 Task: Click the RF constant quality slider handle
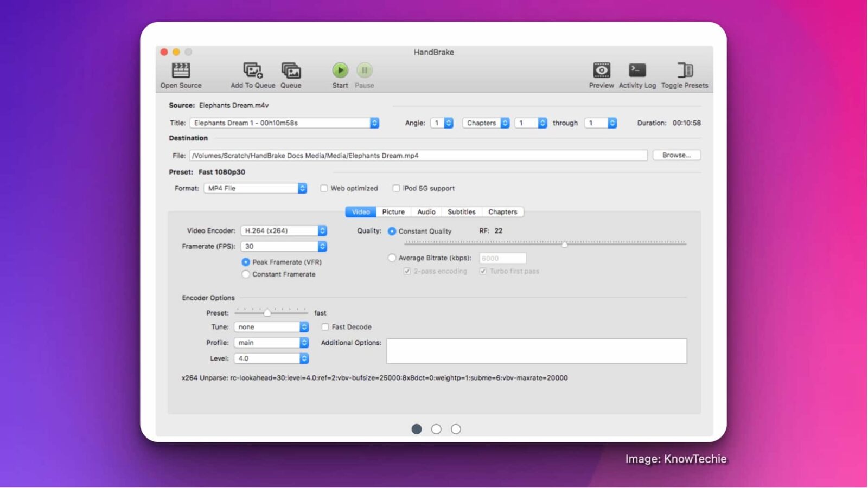point(565,244)
